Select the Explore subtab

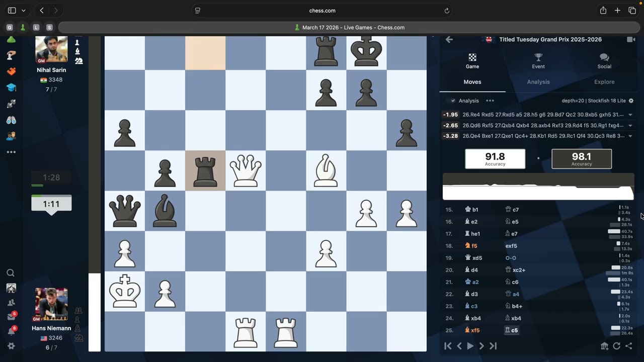point(604,82)
